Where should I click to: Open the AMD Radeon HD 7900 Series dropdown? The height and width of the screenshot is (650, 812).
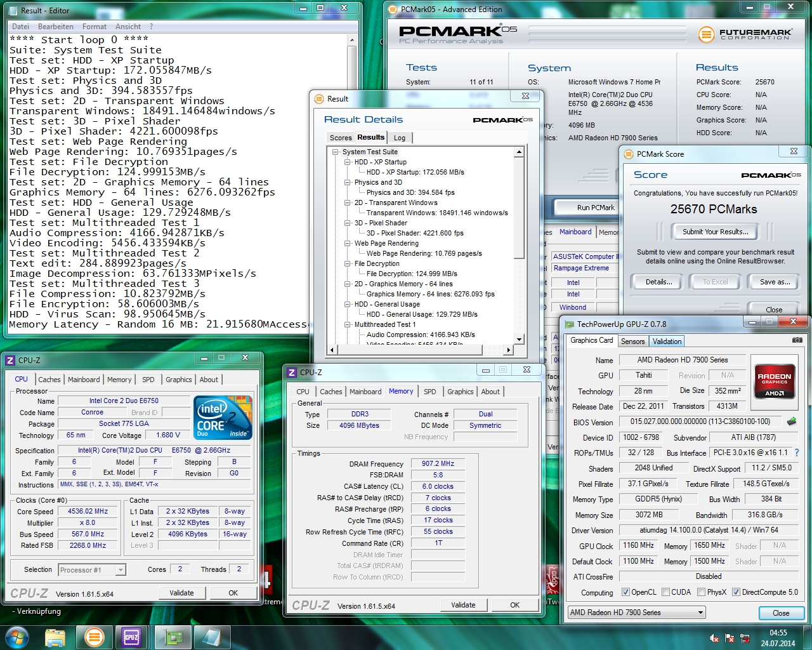pos(636,613)
